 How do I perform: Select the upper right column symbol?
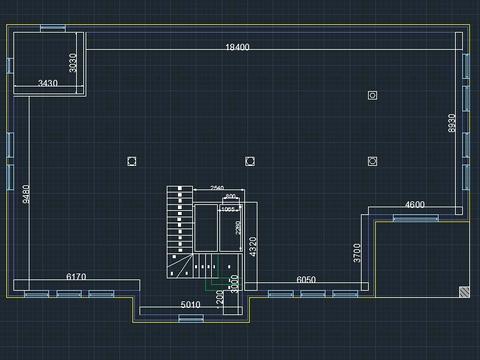click(x=373, y=95)
